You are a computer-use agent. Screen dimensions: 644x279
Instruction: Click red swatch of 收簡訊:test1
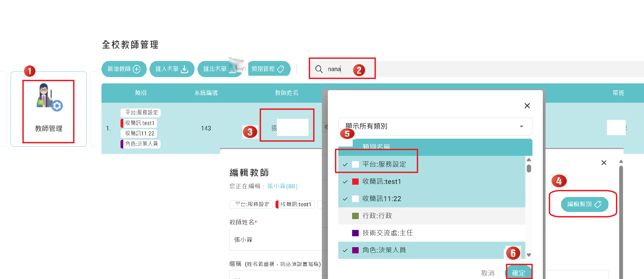pyautogui.click(x=355, y=181)
